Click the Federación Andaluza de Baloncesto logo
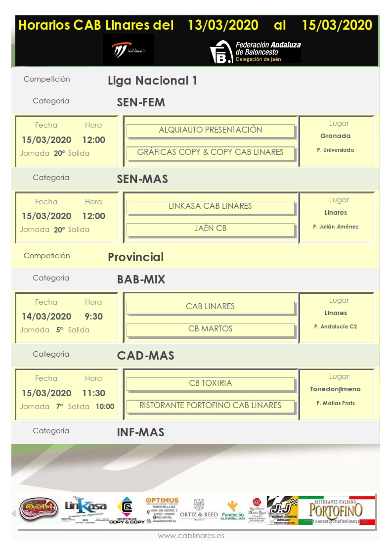Screen dimensions: 392x555 click(255, 51)
